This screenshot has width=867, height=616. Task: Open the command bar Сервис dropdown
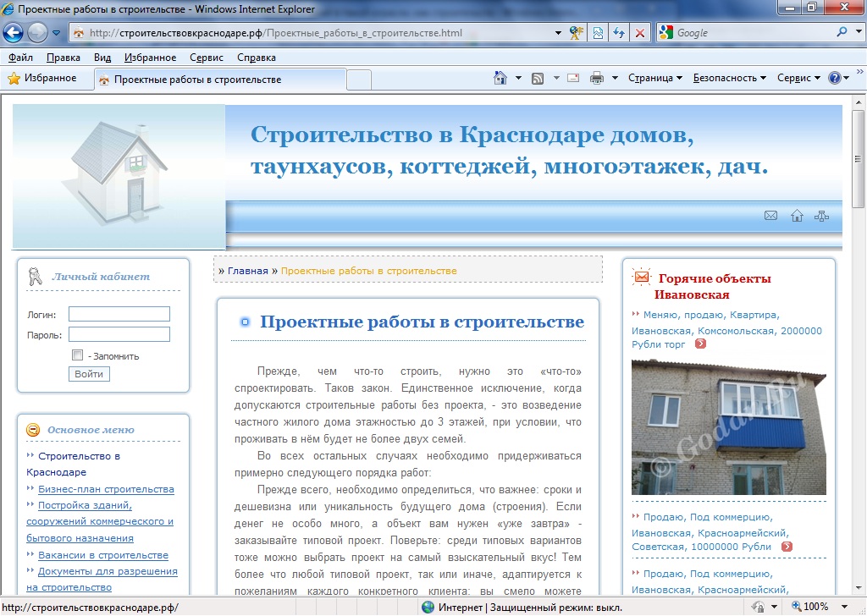click(x=798, y=78)
